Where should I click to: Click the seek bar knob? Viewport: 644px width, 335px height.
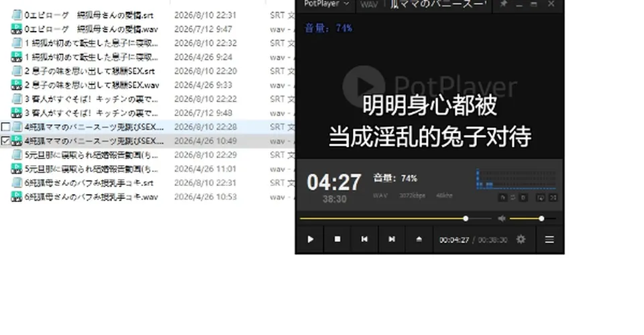pyautogui.click(x=466, y=219)
